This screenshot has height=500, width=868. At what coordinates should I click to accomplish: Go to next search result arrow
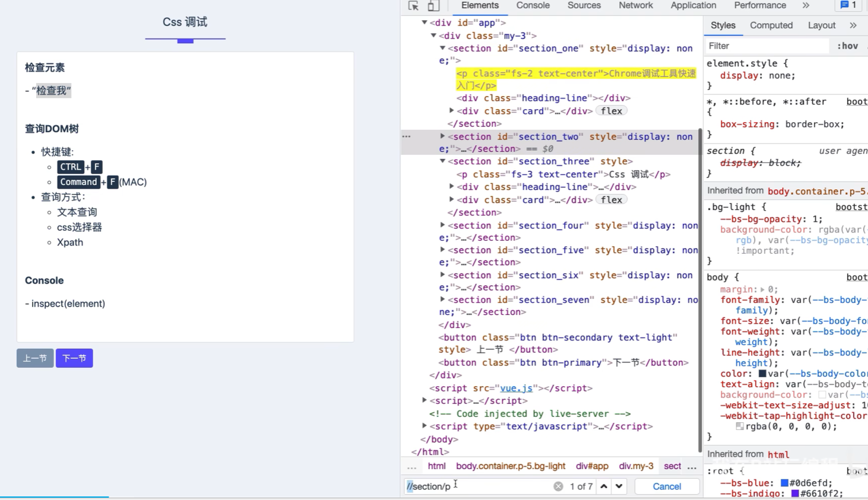coord(619,486)
